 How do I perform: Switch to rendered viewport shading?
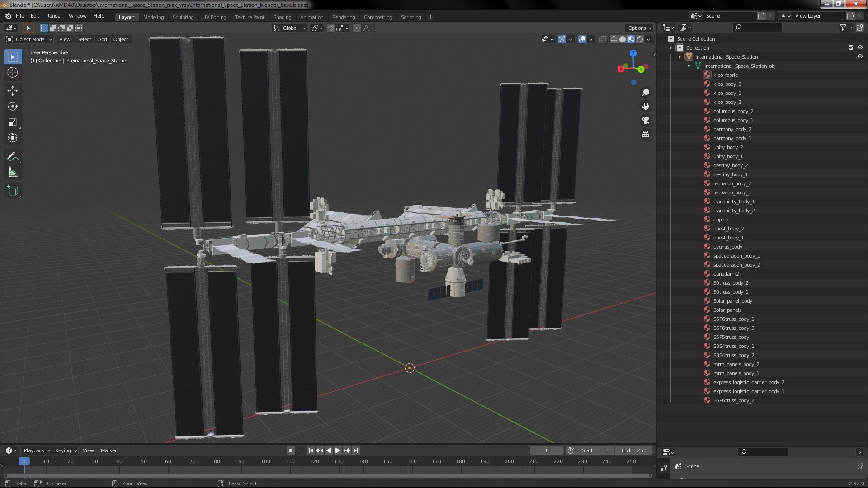point(640,39)
